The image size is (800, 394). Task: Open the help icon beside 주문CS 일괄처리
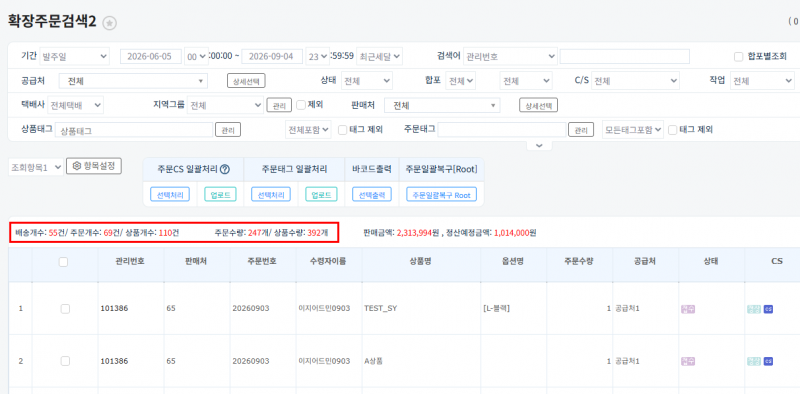tap(224, 169)
